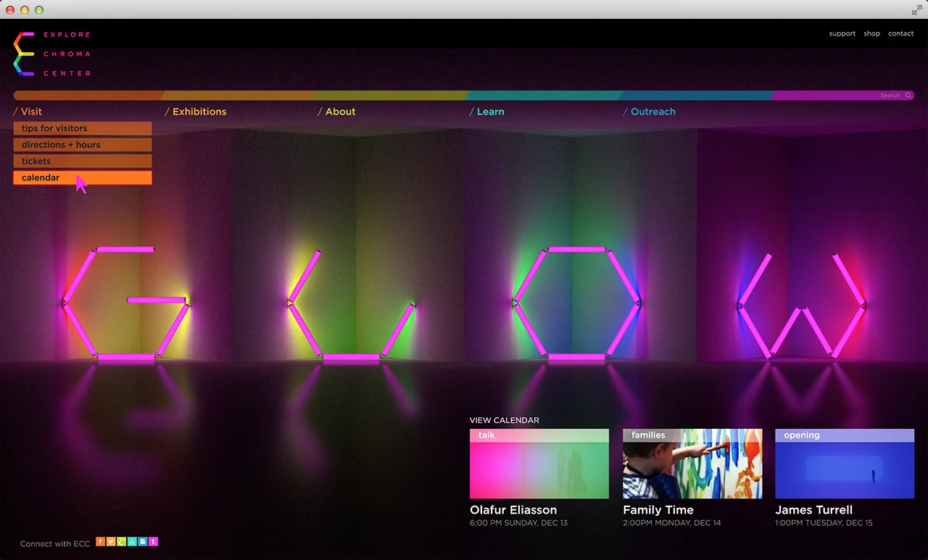The height and width of the screenshot is (560, 928).
Task: Open the Outreach menu
Action: coord(650,112)
